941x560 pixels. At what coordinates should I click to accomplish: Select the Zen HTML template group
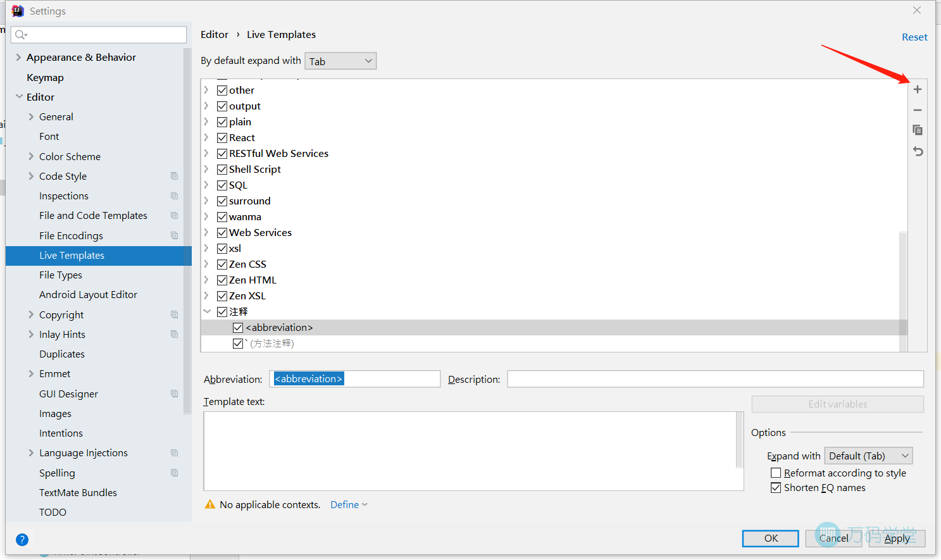[x=252, y=280]
